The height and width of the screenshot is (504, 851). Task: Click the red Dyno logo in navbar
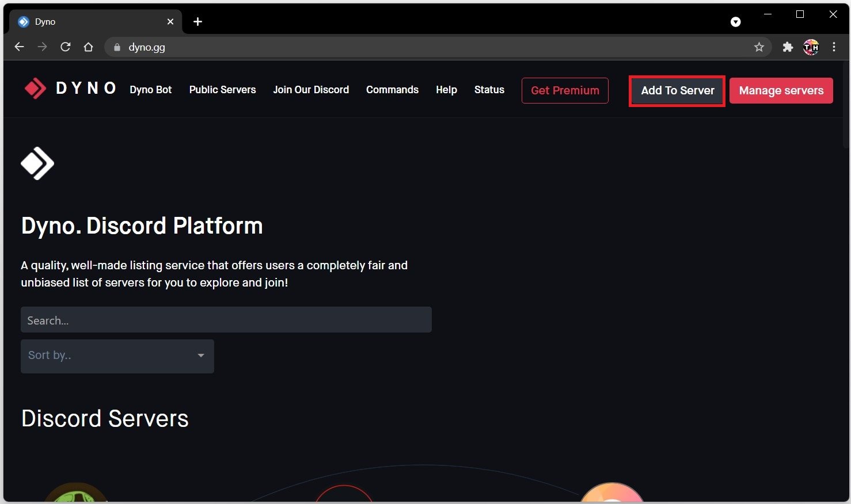pyautogui.click(x=35, y=89)
